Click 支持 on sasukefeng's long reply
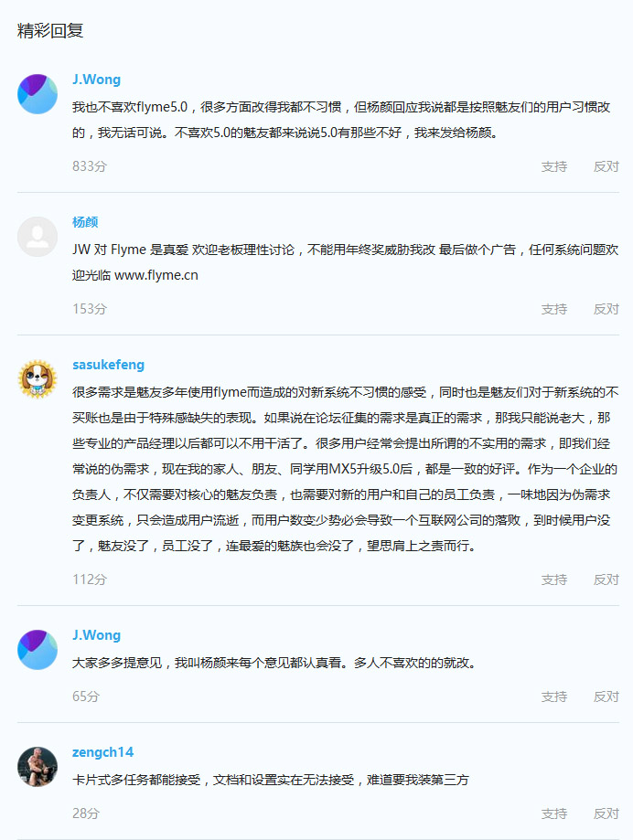This screenshot has height=840, width=633. pos(554,579)
